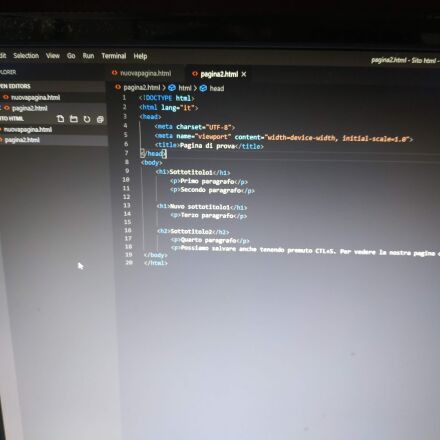The height and width of the screenshot is (440, 440).
Task: Open the Go menu
Action: tap(71, 56)
